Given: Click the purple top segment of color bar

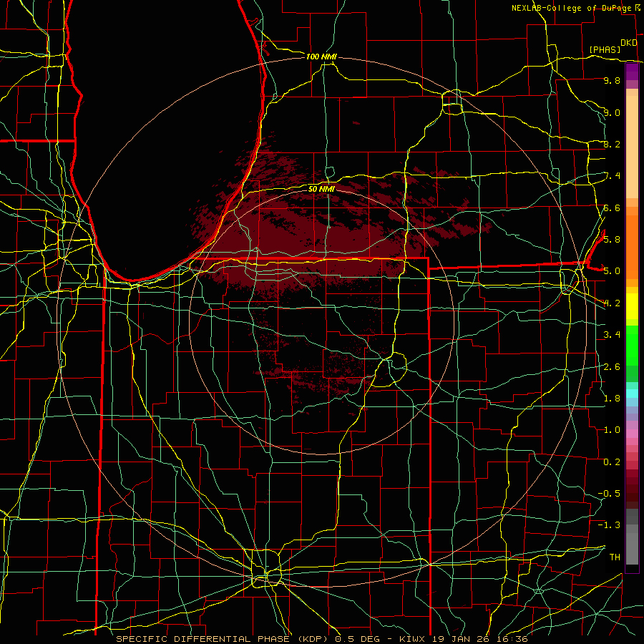Looking at the screenshot, I should pyautogui.click(x=632, y=72).
